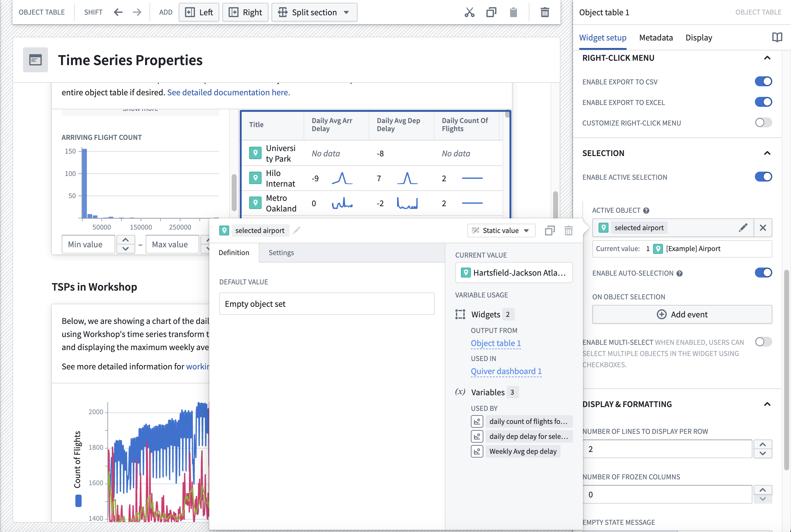Open the Split section dropdown
Screen dimensions: 791x532
click(314, 12)
